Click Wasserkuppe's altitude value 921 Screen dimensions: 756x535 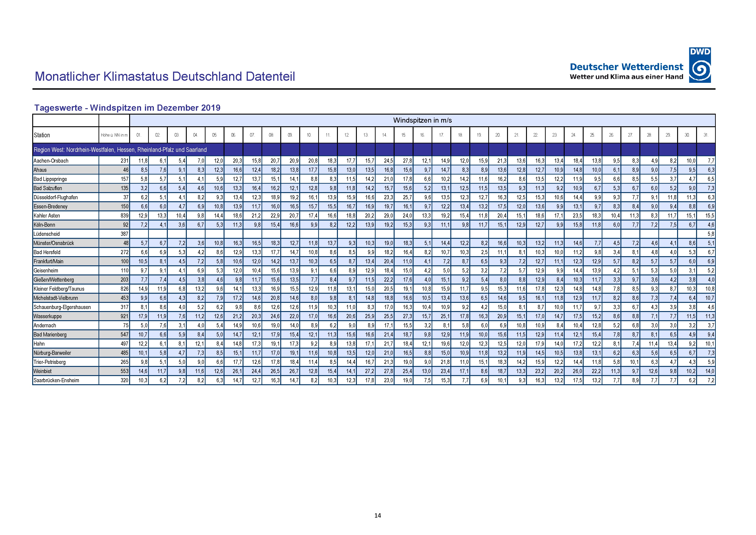(x=124, y=316)
